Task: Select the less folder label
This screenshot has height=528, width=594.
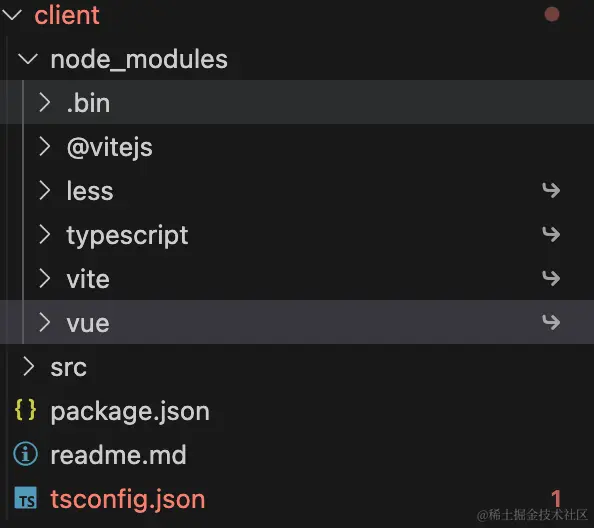Action: 90,191
